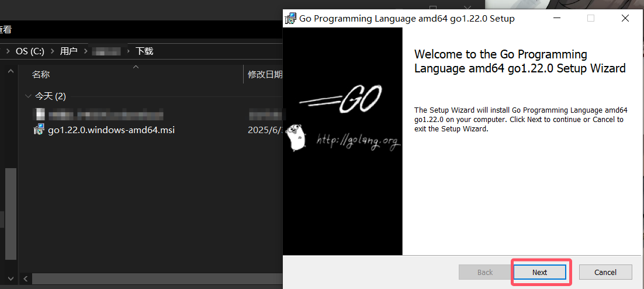Click Next in the Go Setup wizard
This screenshot has height=289, width=644.
[x=539, y=272]
